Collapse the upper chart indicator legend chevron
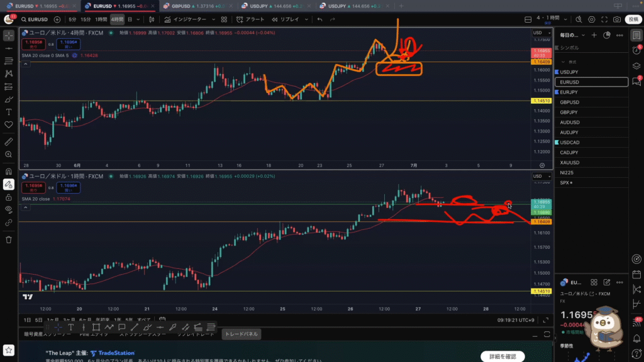 25,64
